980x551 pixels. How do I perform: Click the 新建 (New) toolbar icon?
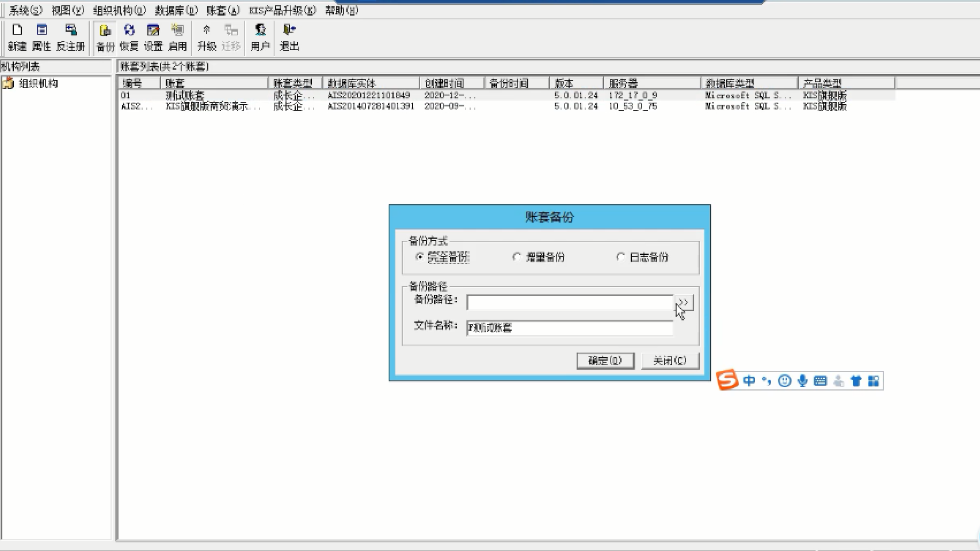[17, 37]
